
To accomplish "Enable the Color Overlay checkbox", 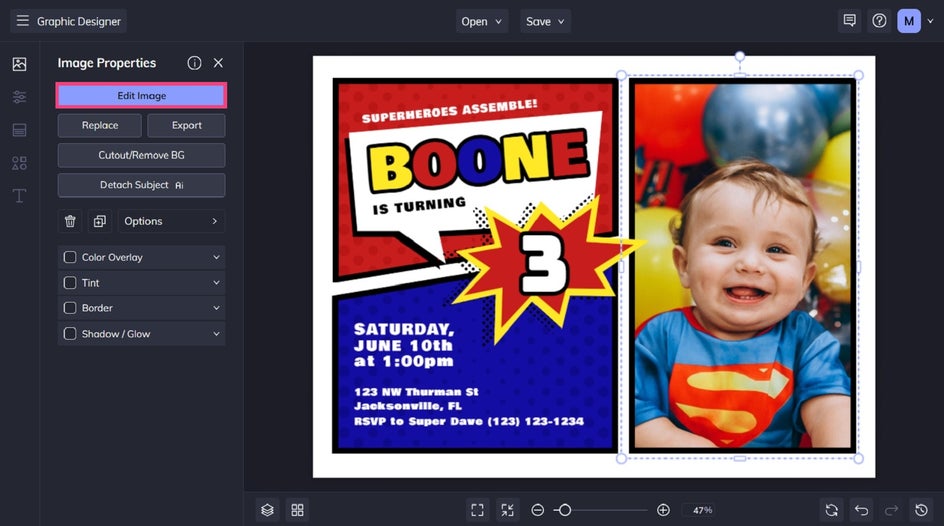I will coord(70,257).
